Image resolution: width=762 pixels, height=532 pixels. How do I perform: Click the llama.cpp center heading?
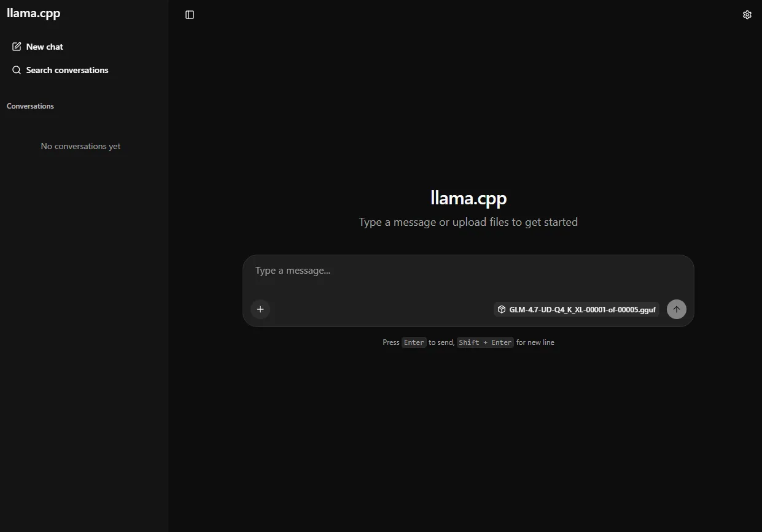point(468,198)
